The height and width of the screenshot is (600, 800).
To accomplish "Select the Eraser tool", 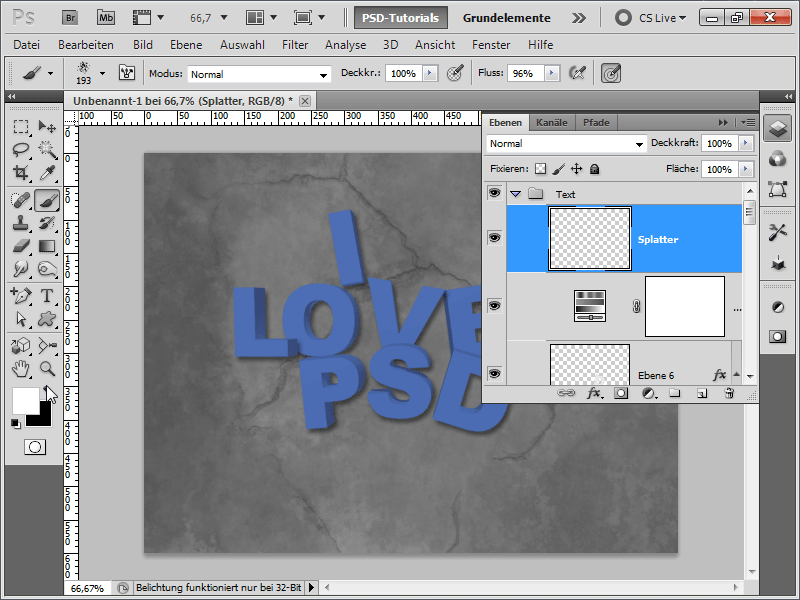I will pos(21,246).
